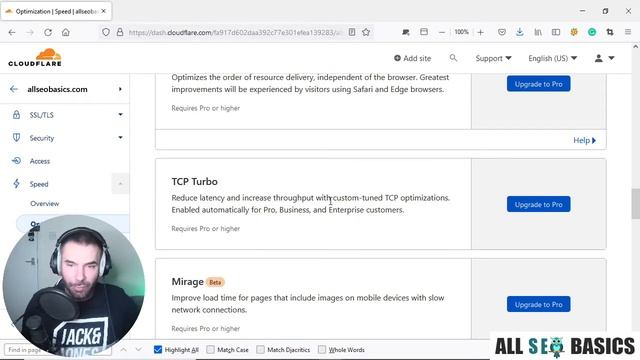Click the find previous up arrow
Viewport: 640px width, 360px height.
pos(123,350)
